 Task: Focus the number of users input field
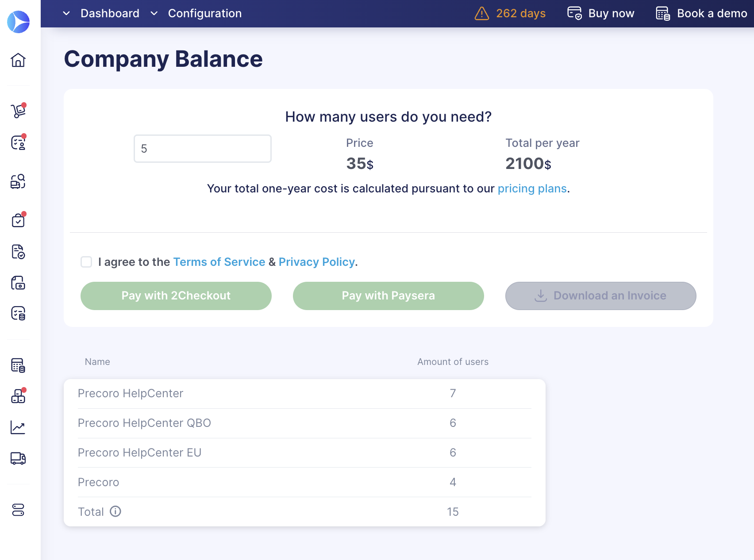pos(203,149)
